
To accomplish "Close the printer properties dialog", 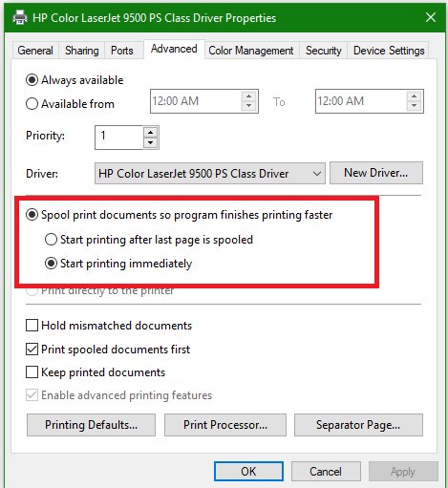I will point(431,17).
